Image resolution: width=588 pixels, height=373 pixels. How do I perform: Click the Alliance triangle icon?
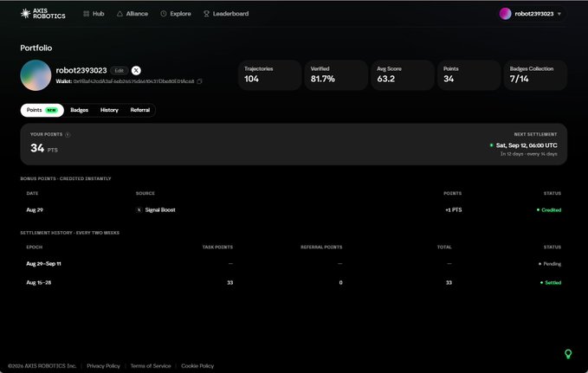120,14
